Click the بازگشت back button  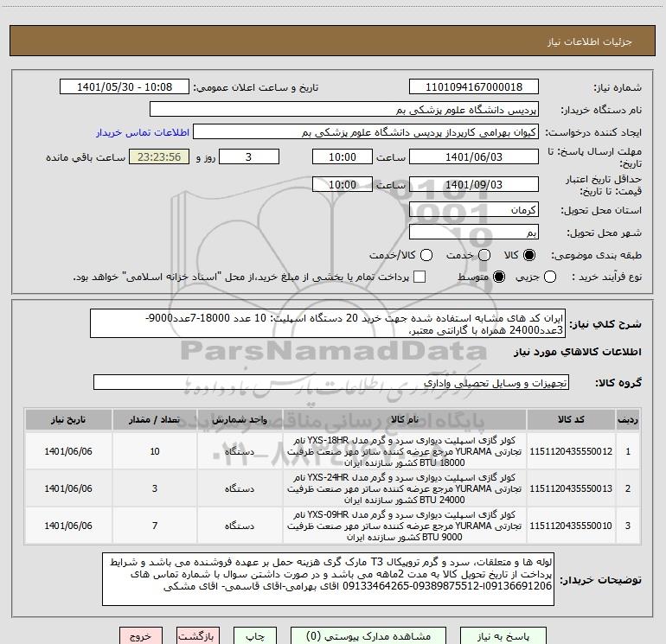[198, 636]
